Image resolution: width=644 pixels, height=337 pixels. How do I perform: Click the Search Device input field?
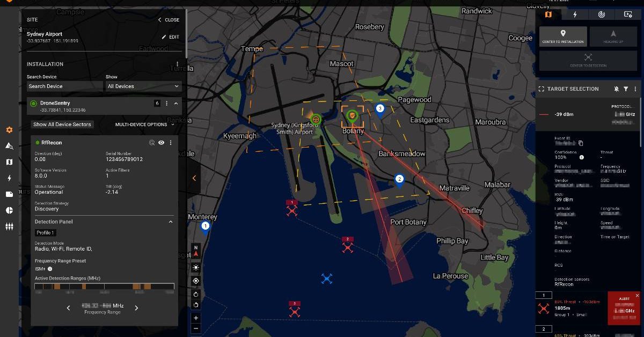click(x=64, y=86)
